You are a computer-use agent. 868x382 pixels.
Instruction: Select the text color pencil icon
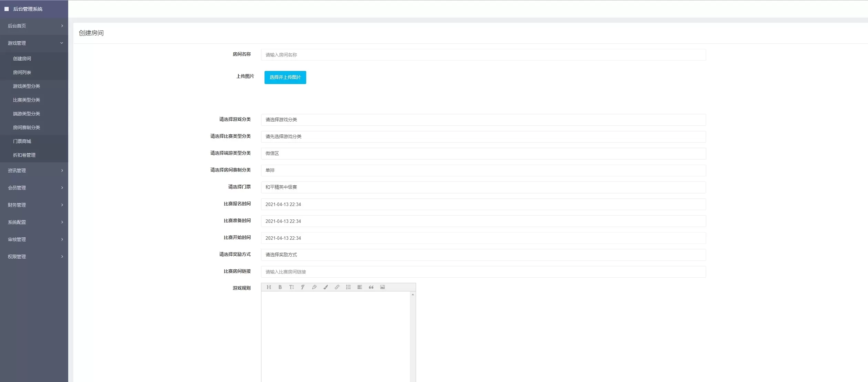[x=314, y=287]
